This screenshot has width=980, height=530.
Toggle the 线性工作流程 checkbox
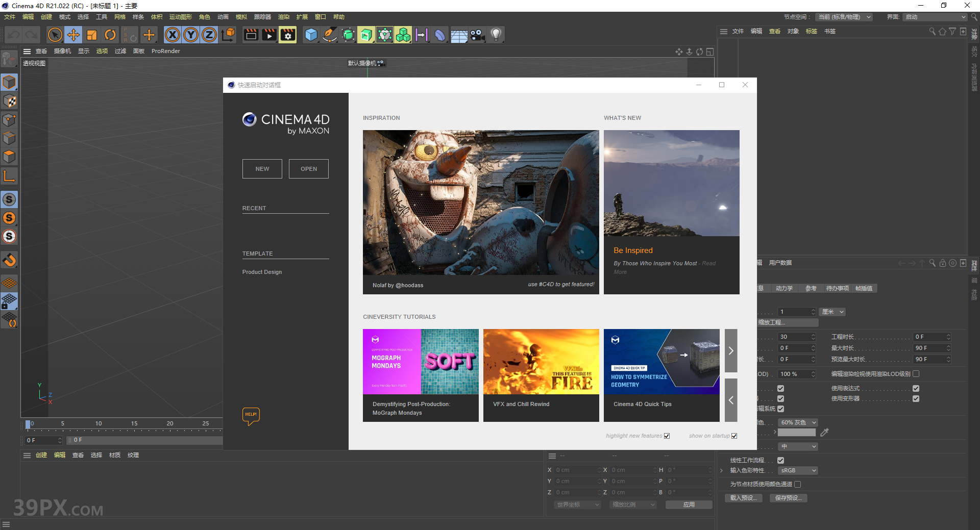tap(780, 460)
